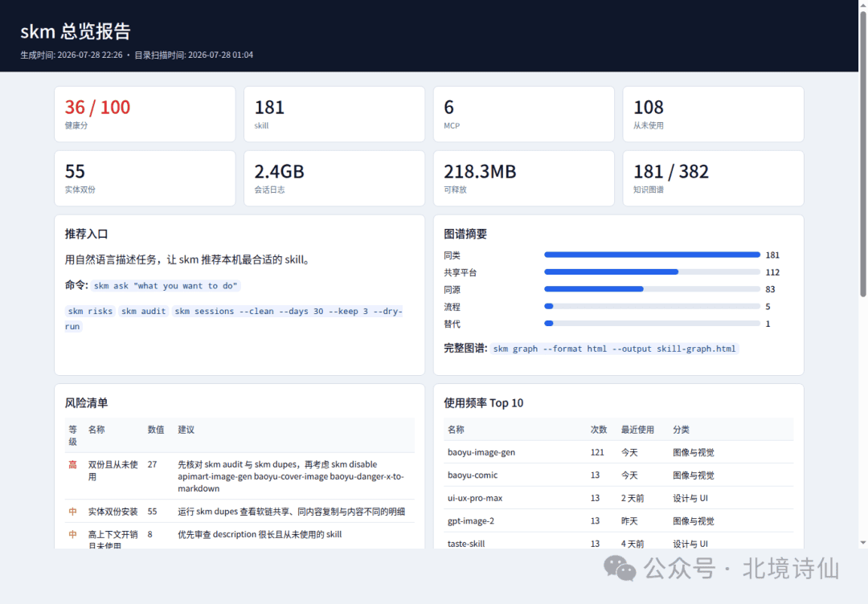The width and height of the screenshot is (868, 604).
Task: Click the 推荐入口 section heading
Action: [86, 234]
